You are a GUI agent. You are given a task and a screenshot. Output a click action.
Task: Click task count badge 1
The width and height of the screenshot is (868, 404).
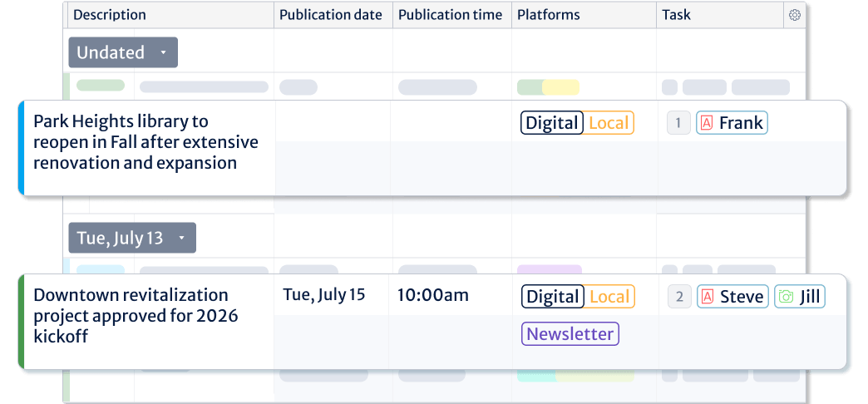(x=678, y=123)
